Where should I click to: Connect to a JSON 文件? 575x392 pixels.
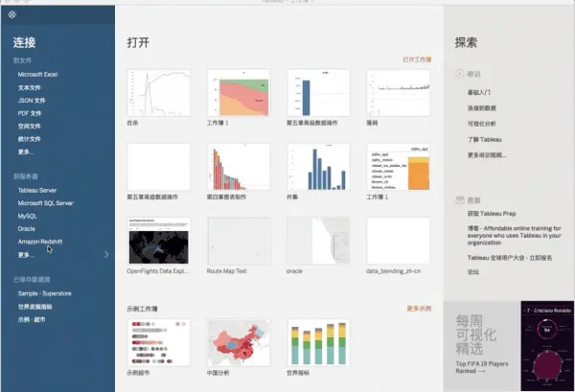[x=32, y=100]
